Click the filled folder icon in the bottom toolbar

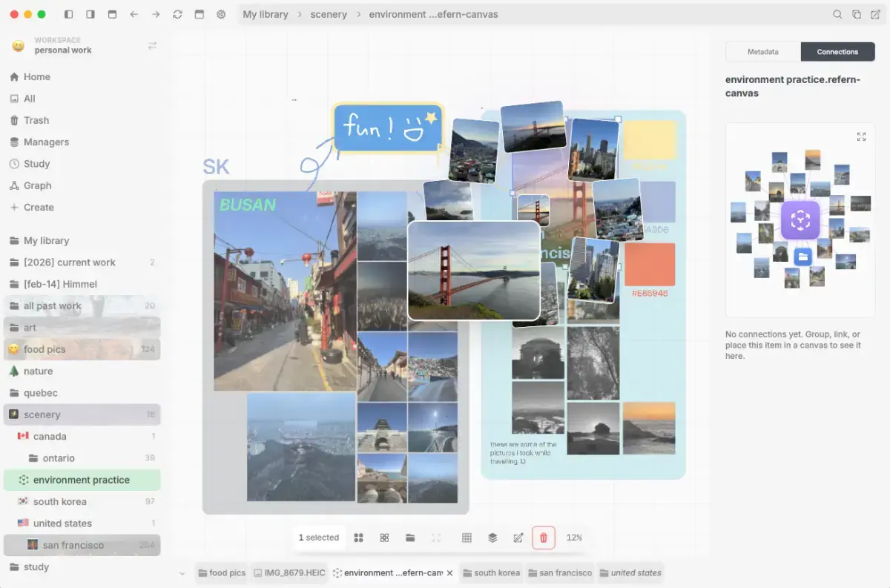point(410,538)
